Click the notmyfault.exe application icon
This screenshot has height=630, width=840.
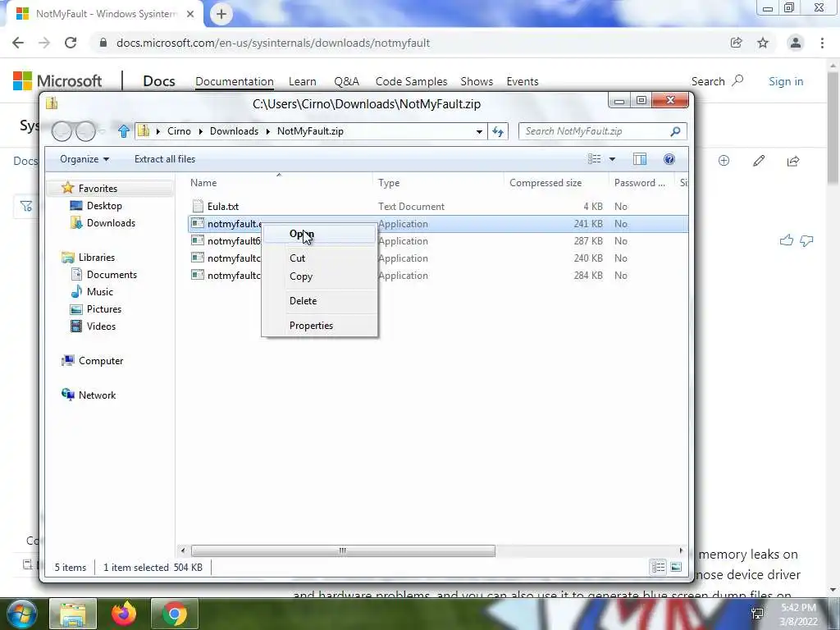tap(198, 223)
